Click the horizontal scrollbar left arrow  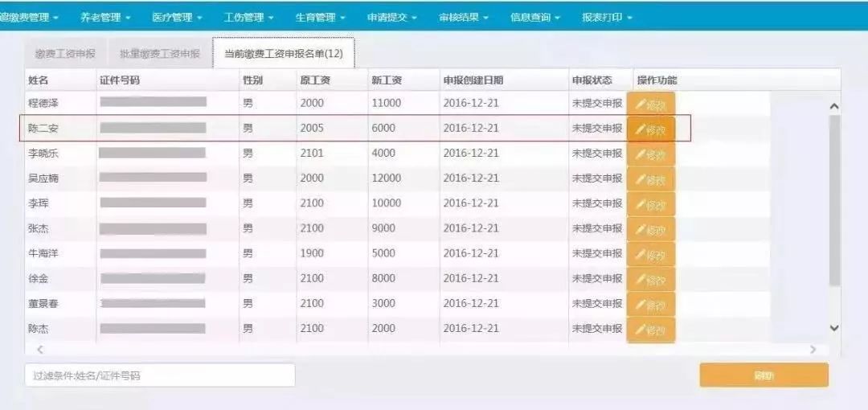tap(39, 350)
